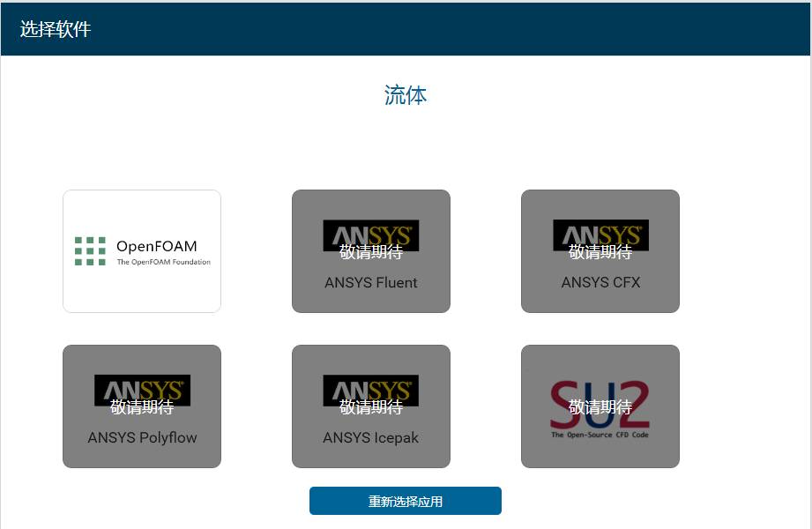
Task: Click the ANSYS Icepak label text
Action: [x=371, y=438]
